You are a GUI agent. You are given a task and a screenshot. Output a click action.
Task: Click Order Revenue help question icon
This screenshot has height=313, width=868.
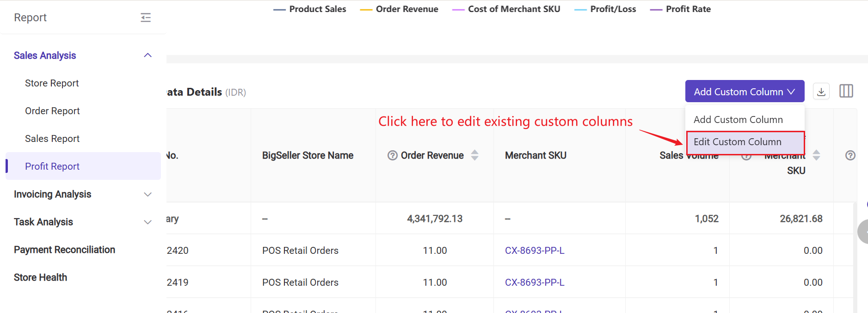point(393,155)
